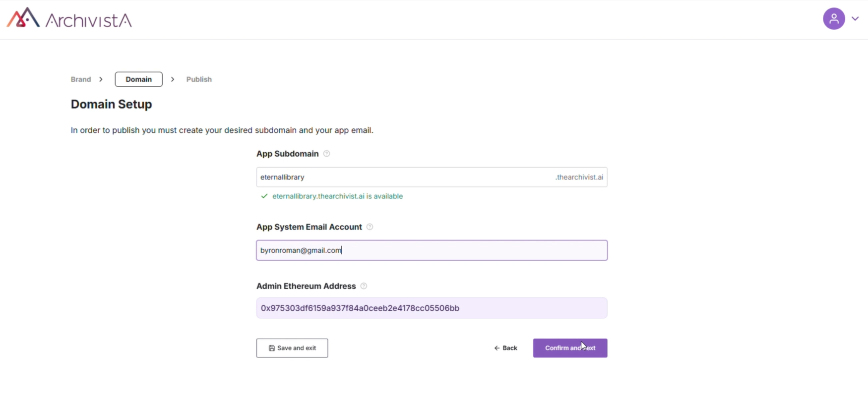Expand the account dropdown chevron

tap(855, 19)
